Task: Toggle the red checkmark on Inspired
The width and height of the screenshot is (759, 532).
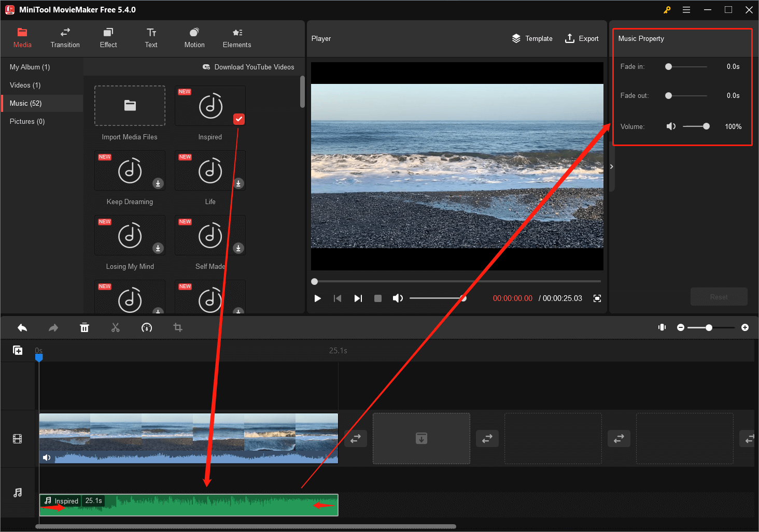Action: tap(238, 119)
